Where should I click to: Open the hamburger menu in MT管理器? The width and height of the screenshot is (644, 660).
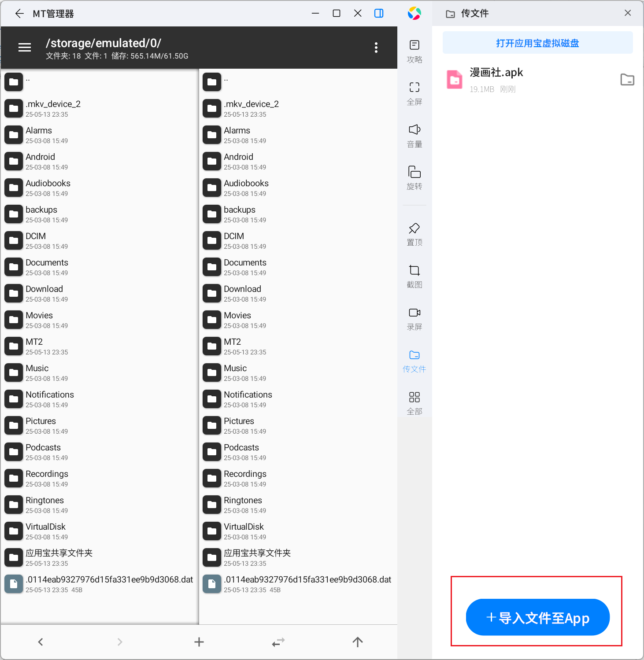click(25, 48)
